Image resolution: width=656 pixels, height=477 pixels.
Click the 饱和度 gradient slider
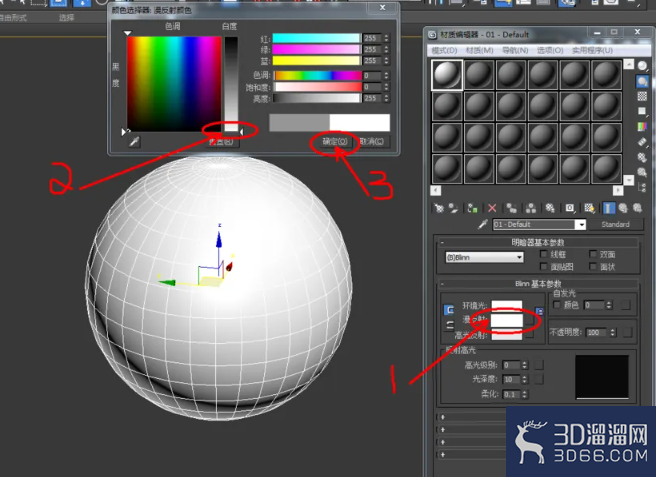(318, 87)
